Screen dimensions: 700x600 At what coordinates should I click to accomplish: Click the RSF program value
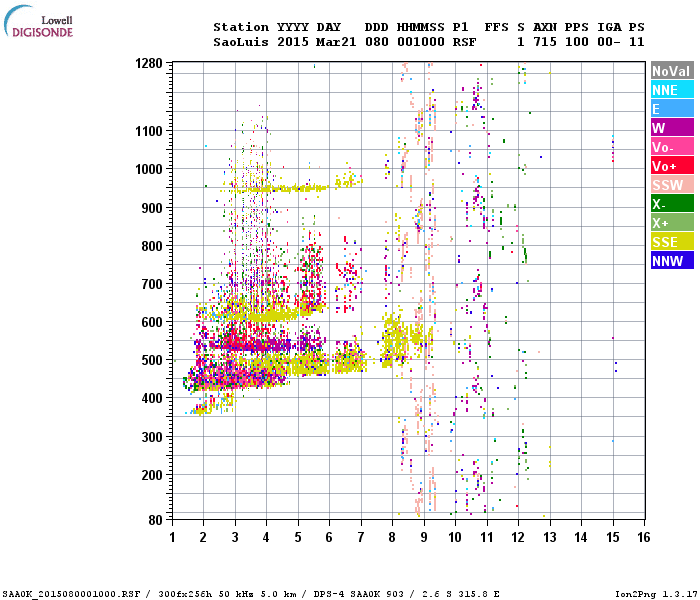(464, 42)
